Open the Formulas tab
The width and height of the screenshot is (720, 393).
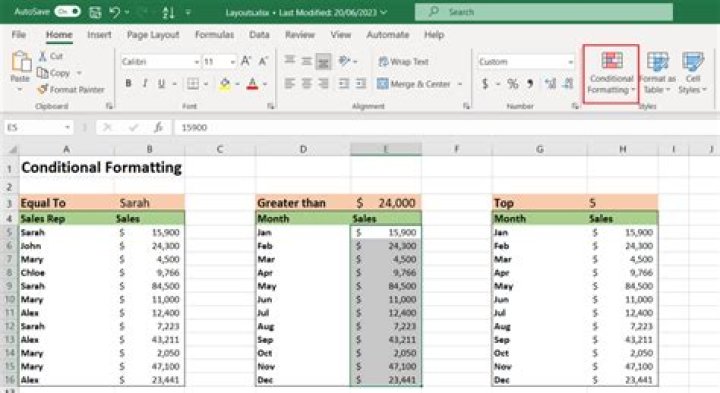[x=214, y=34]
